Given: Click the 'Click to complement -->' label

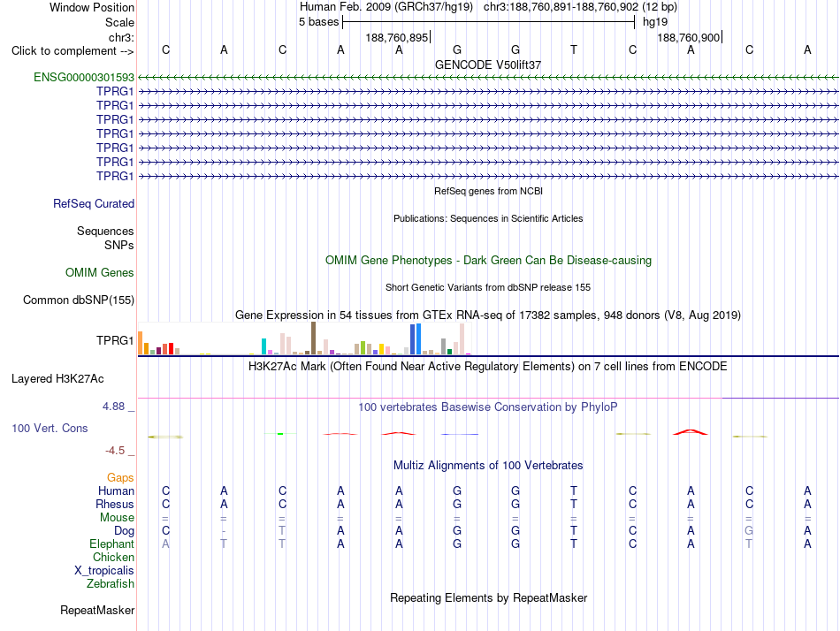Looking at the screenshot, I should (x=73, y=51).
